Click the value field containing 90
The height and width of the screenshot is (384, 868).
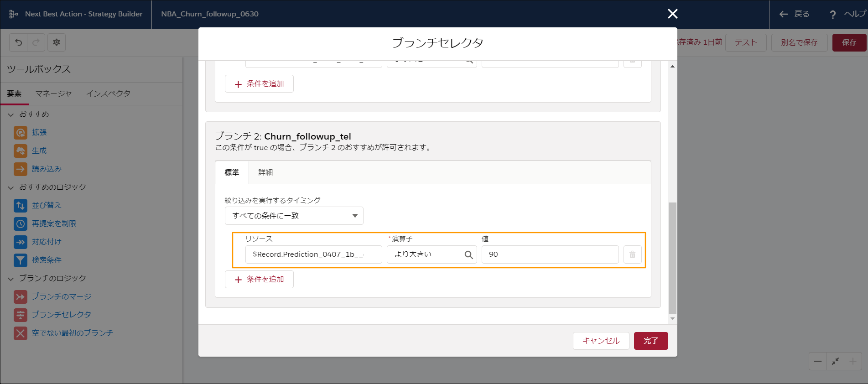[x=550, y=254]
